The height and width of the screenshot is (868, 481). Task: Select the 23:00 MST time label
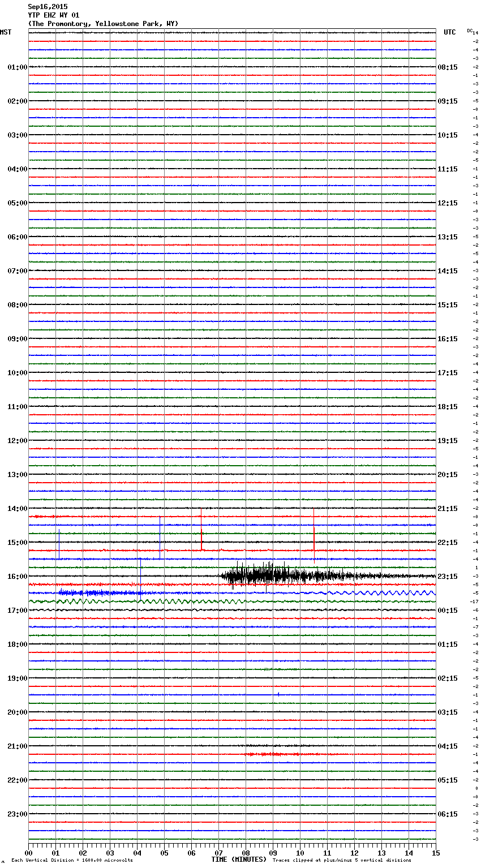point(17,814)
